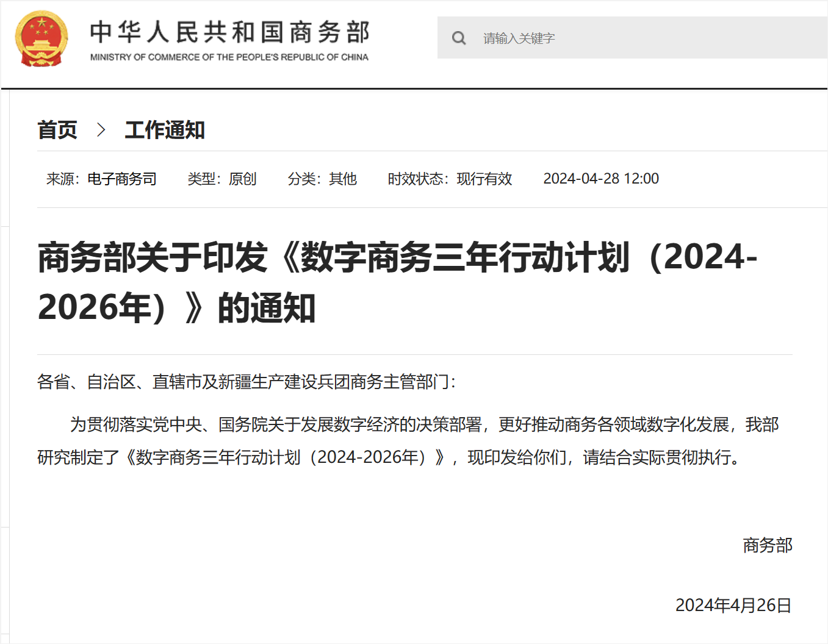The image size is (828, 644).
Task: Click the date 2024年4月26日
Action: coord(733,605)
